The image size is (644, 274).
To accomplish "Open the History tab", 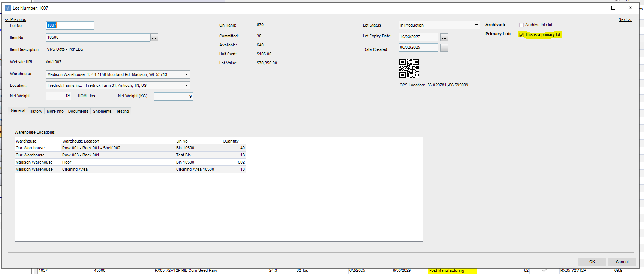I will 36,111.
